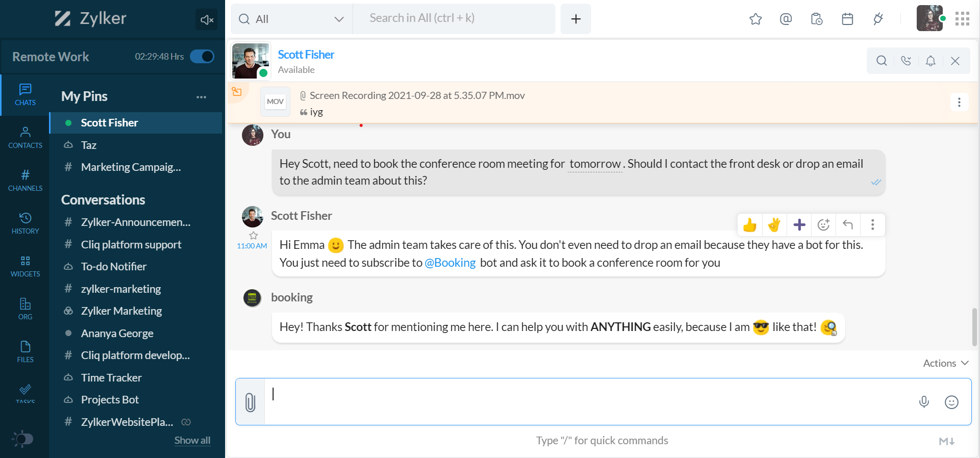Switch to the Org tab

[x=25, y=309]
